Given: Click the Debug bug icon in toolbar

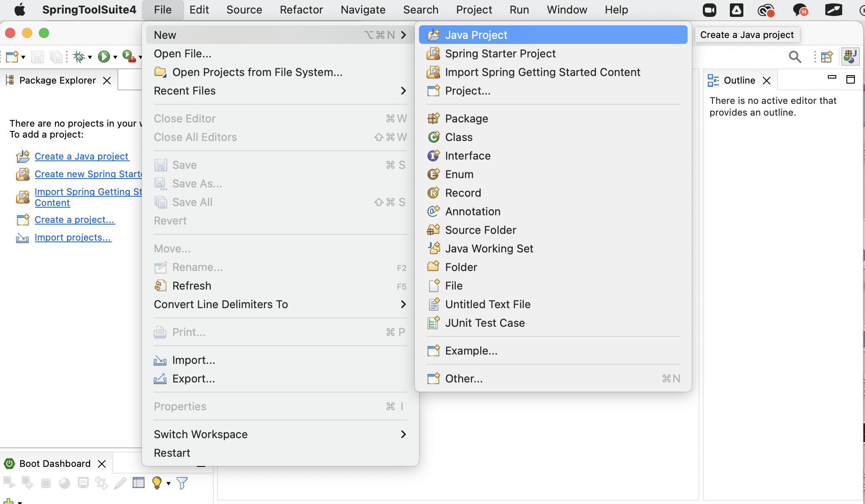Looking at the screenshot, I should (x=79, y=56).
